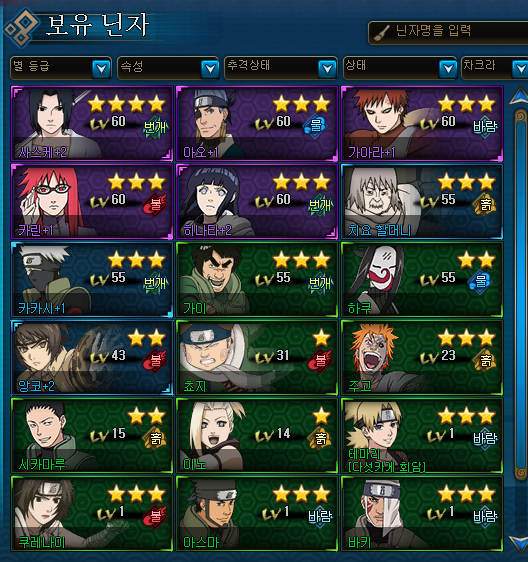Choose the 가아라+1 ninja card
Image resolution: width=528 pixels, height=562 pixels.
click(x=422, y=123)
